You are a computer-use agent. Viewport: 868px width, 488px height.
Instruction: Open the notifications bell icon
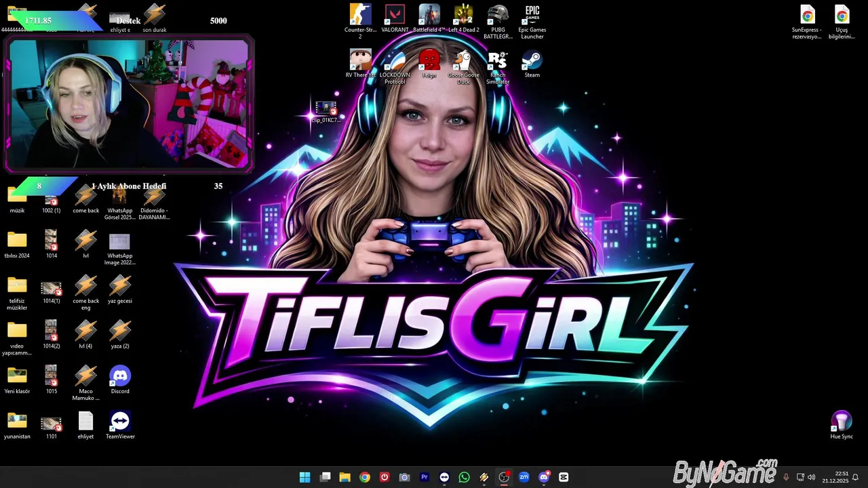pos(856,477)
